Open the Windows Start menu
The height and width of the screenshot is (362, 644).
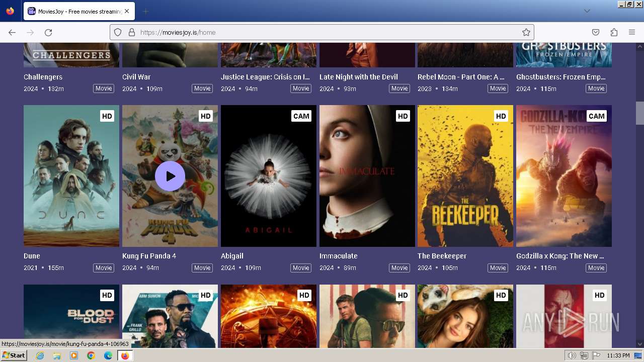(x=14, y=355)
